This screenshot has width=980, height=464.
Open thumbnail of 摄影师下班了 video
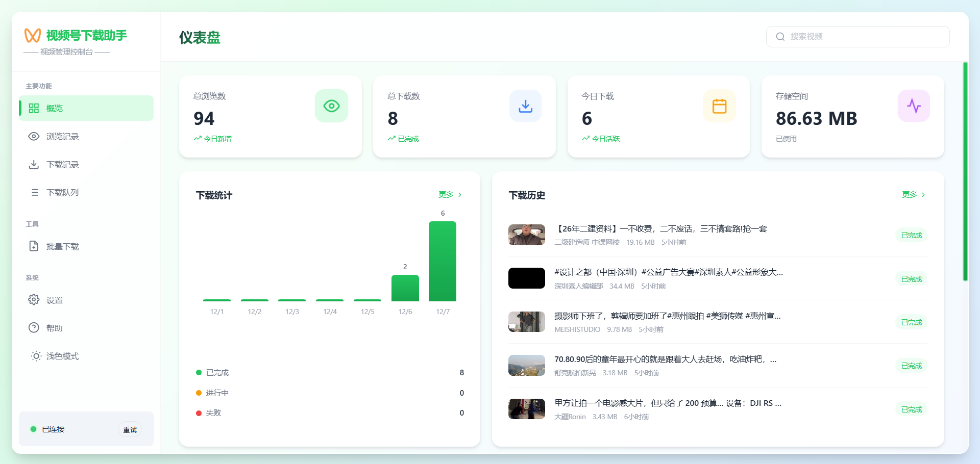pyautogui.click(x=527, y=322)
